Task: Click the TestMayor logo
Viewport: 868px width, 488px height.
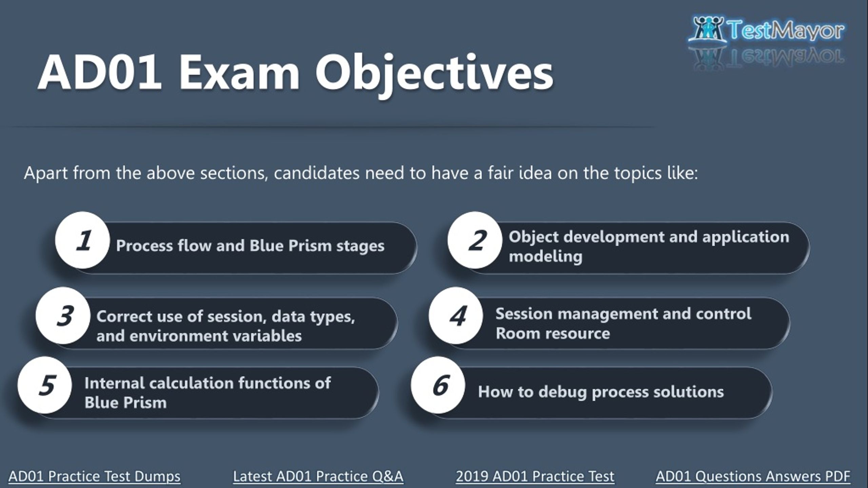Action: point(766,30)
